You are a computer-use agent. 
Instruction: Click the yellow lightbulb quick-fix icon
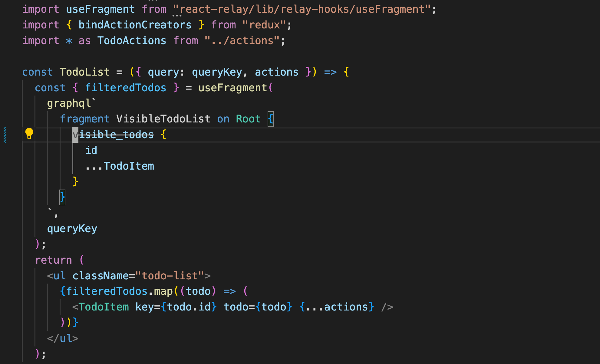tap(29, 134)
